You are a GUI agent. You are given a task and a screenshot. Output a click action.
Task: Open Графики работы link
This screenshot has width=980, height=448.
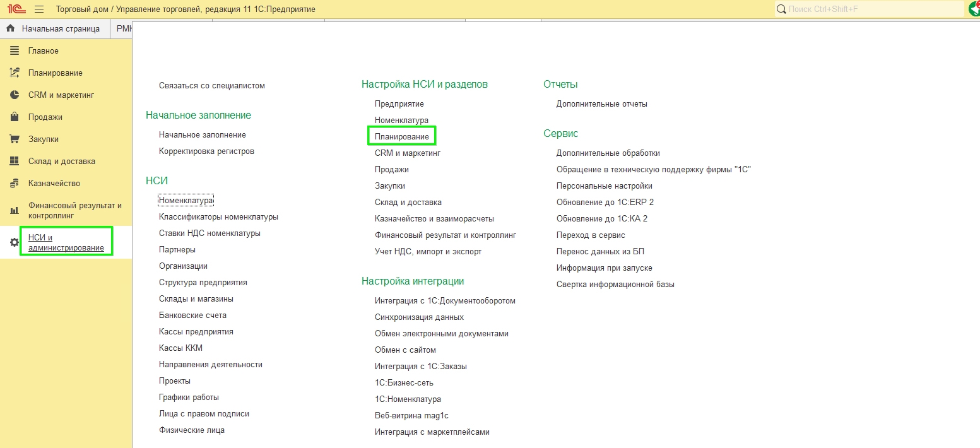(189, 397)
